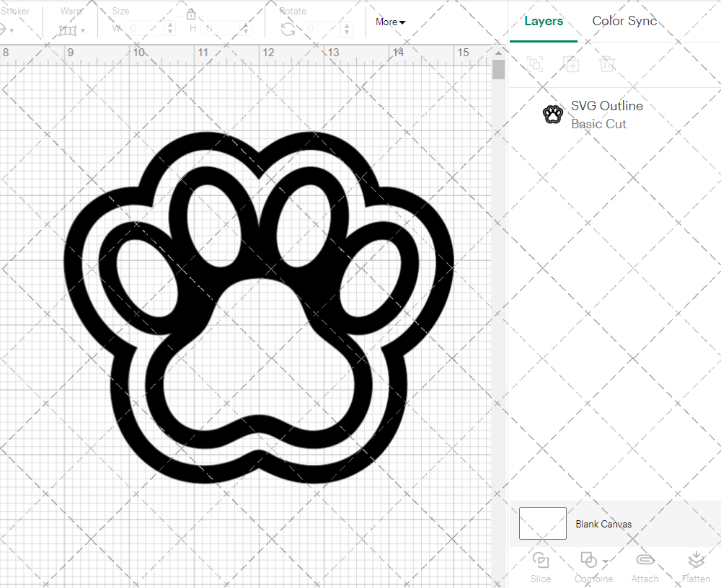Click the canvas vertical scrollbar
This screenshot has width=721, height=588.
pos(497,68)
